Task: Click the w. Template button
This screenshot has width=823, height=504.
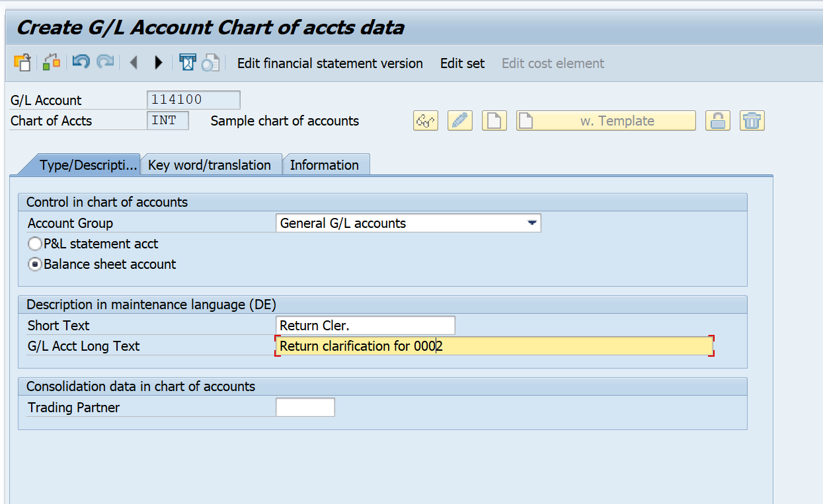Action: pyautogui.click(x=606, y=121)
